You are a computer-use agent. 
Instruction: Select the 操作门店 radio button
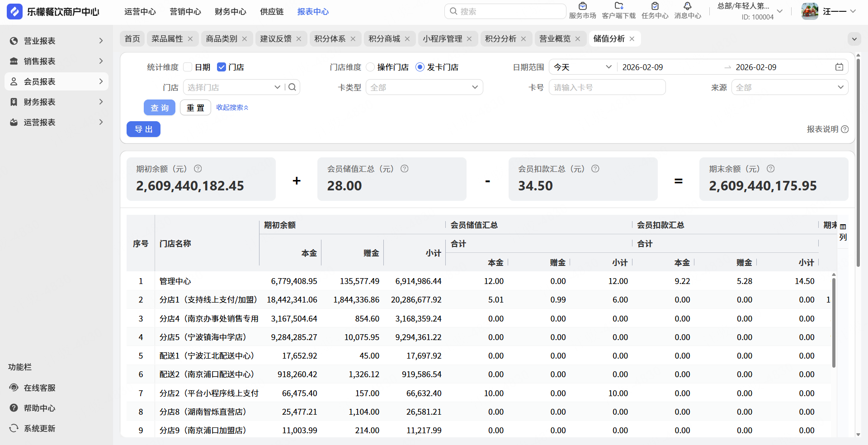pyautogui.click(x=370, y=67)
